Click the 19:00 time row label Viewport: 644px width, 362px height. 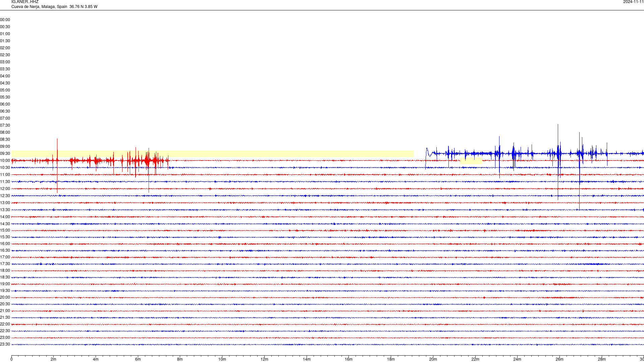5,284
